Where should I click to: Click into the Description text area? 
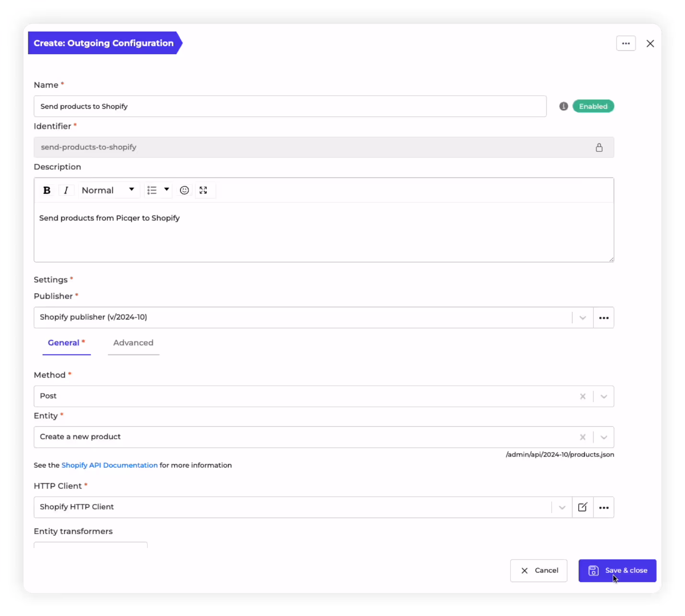pyautogui.click(x=324, y=232)
